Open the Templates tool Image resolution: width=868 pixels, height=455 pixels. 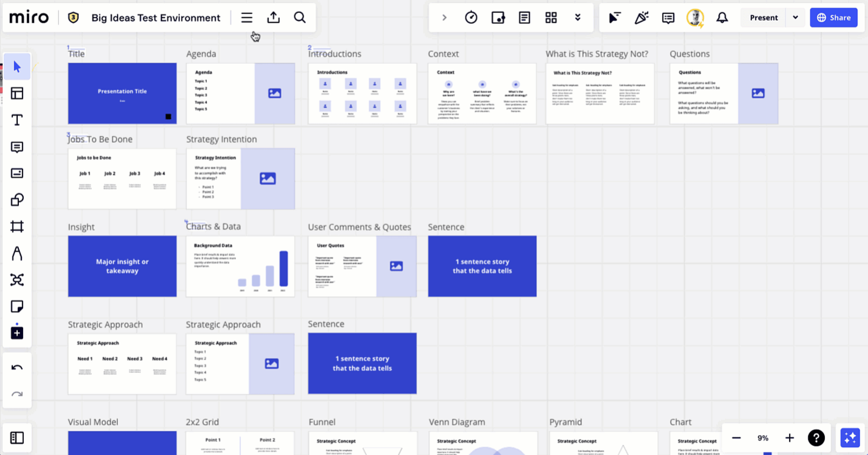coord(17,93)
